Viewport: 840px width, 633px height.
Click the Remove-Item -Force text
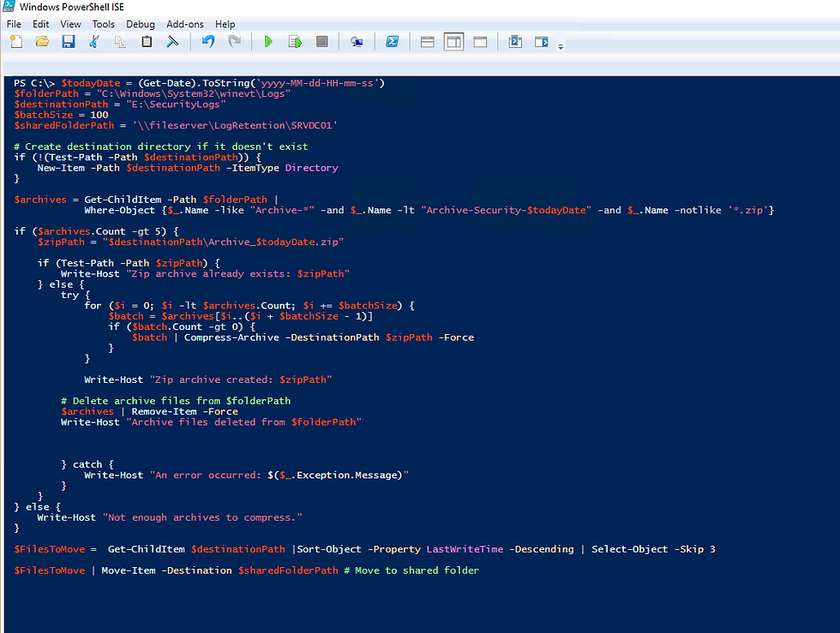185,411
